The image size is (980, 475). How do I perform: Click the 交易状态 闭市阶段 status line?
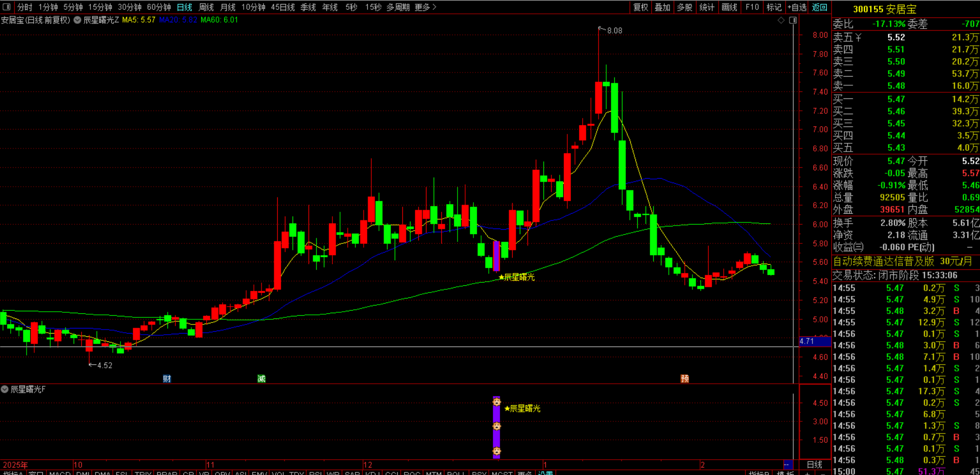point(895,275)
